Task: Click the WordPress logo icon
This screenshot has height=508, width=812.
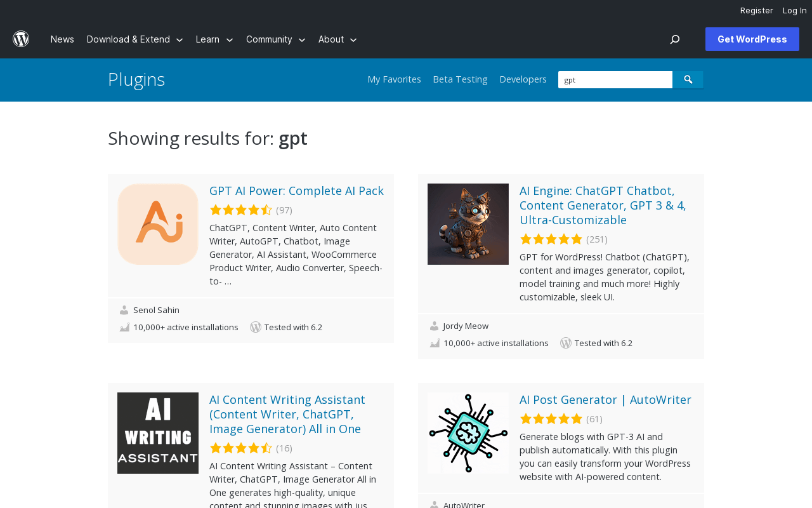Action: 21,39
